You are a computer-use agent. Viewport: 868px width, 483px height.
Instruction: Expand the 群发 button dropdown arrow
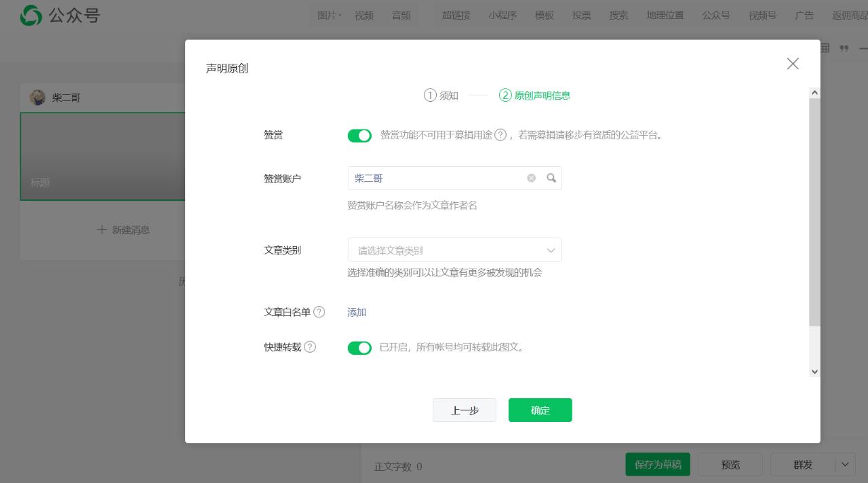(x=845, y=465)
